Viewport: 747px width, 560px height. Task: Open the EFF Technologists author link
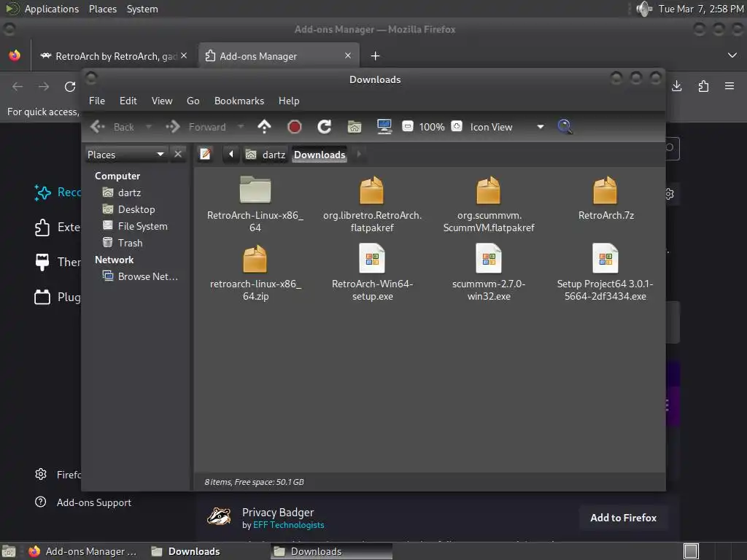click(x=289, y=525)
